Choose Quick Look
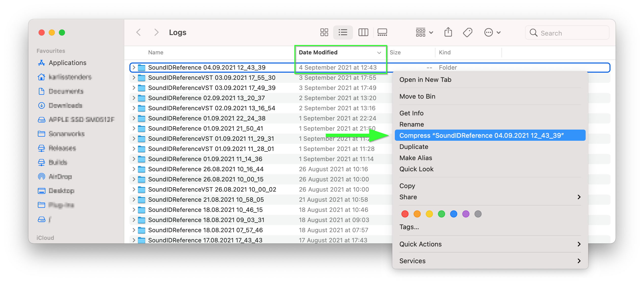644x281 pixels. [490, 169]
